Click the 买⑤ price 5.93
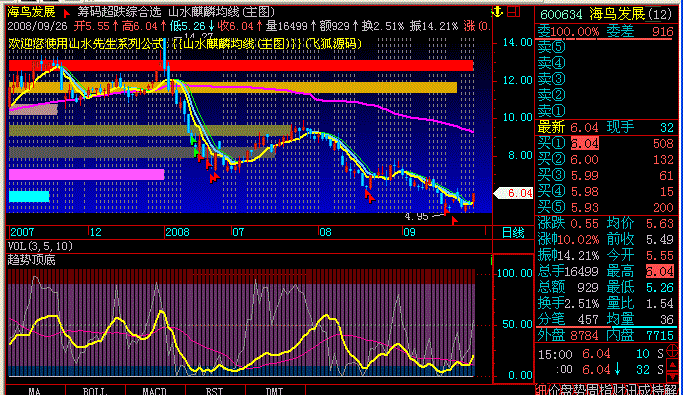Screen dimensions: 683x395 pyautogui.click(x=585, y=207)
